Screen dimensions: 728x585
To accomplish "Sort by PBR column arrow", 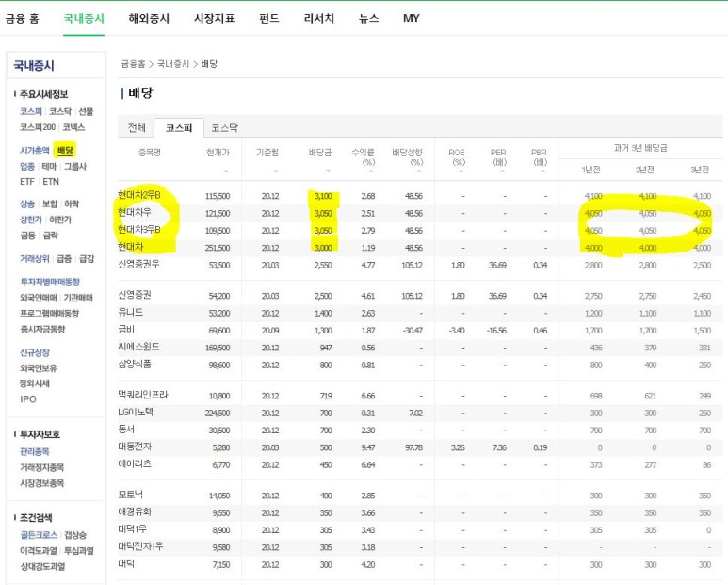I will pos(543,171).
